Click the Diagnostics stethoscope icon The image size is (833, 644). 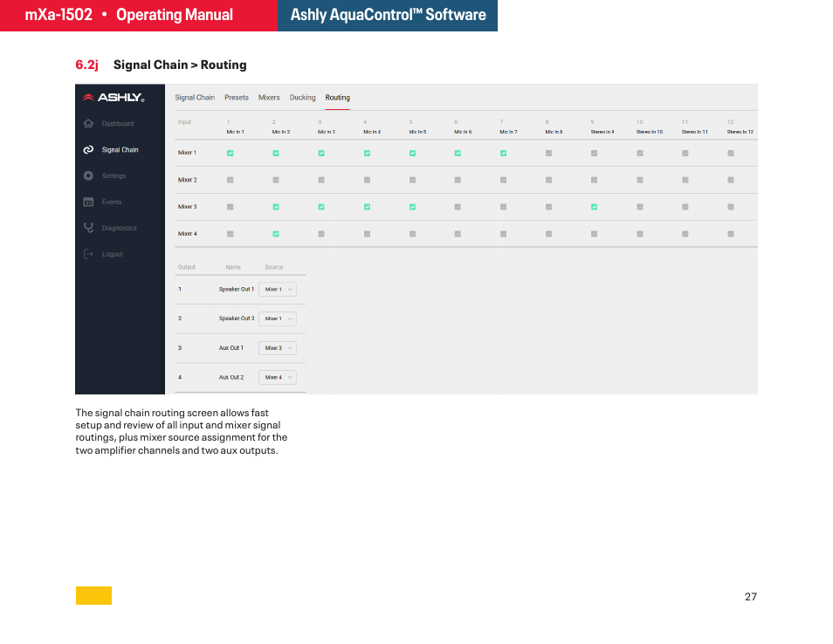click(89, 228)
